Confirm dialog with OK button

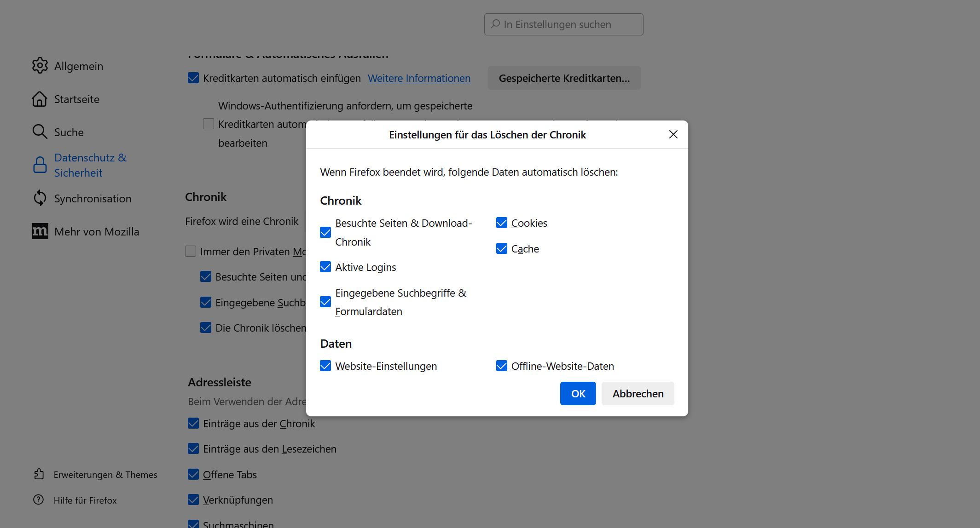(x=578, y=394)
